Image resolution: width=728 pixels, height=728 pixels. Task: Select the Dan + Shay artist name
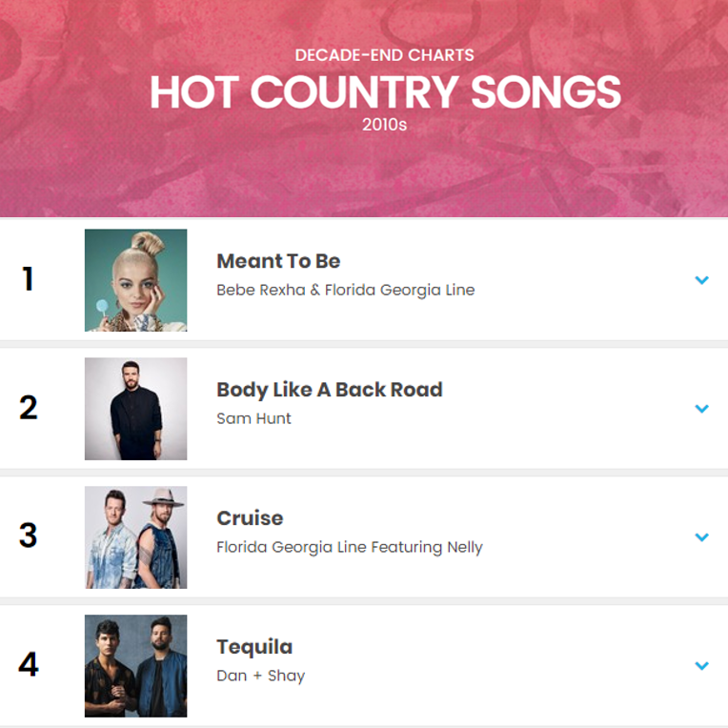260,676
